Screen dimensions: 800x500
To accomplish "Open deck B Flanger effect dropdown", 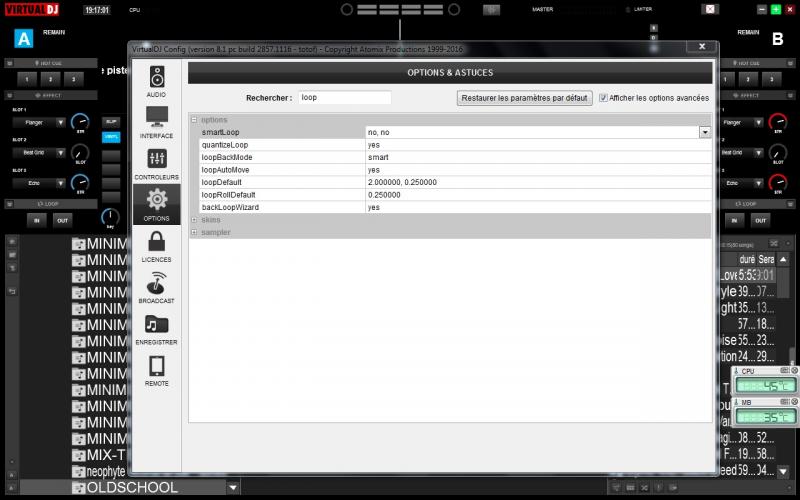I will tap(759, 122).
